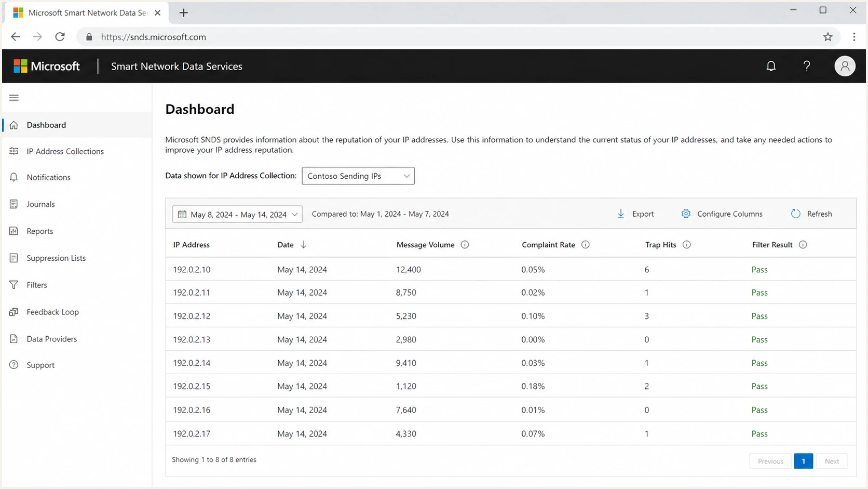Open the May 8 - May 14 date range picker
Viewport: 868px width, 489px height.
pyautogui.click(x=237, y=214)
